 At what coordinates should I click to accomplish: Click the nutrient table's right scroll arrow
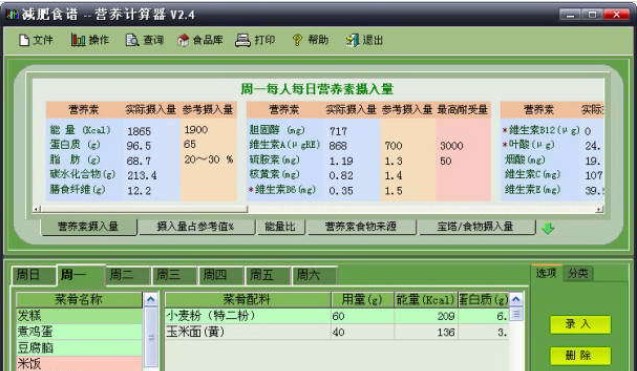(x=599, y=209)
